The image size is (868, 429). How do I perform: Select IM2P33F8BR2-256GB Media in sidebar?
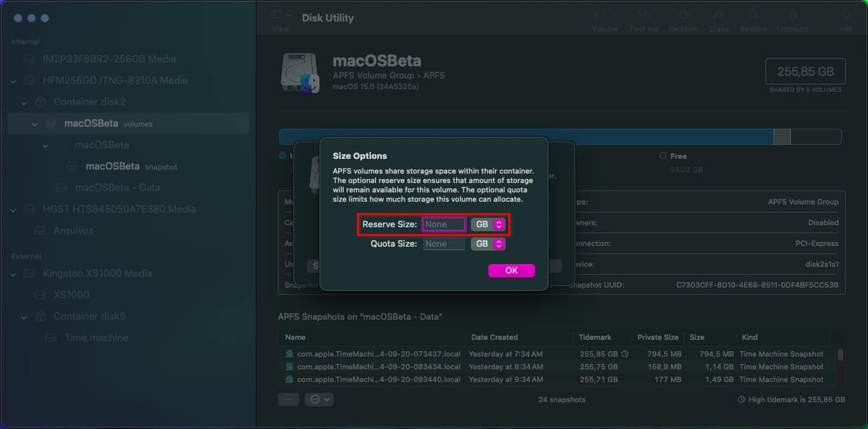click(109, 59)
